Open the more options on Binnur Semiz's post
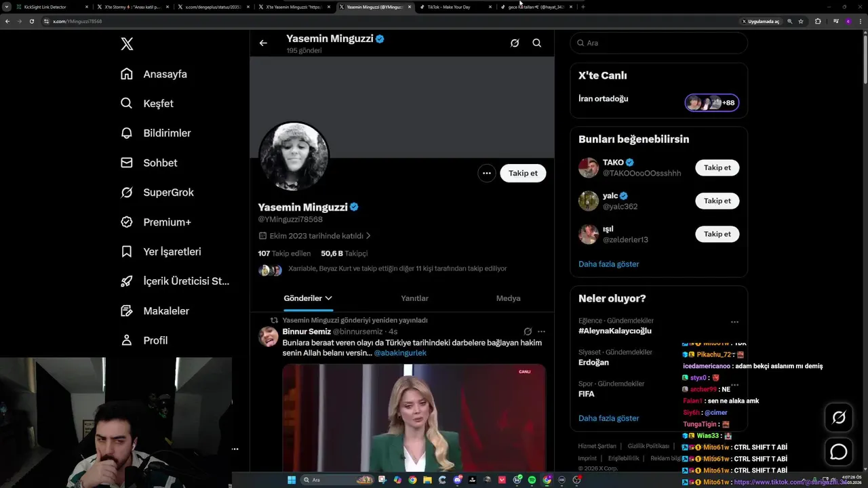 pos(541,331)
